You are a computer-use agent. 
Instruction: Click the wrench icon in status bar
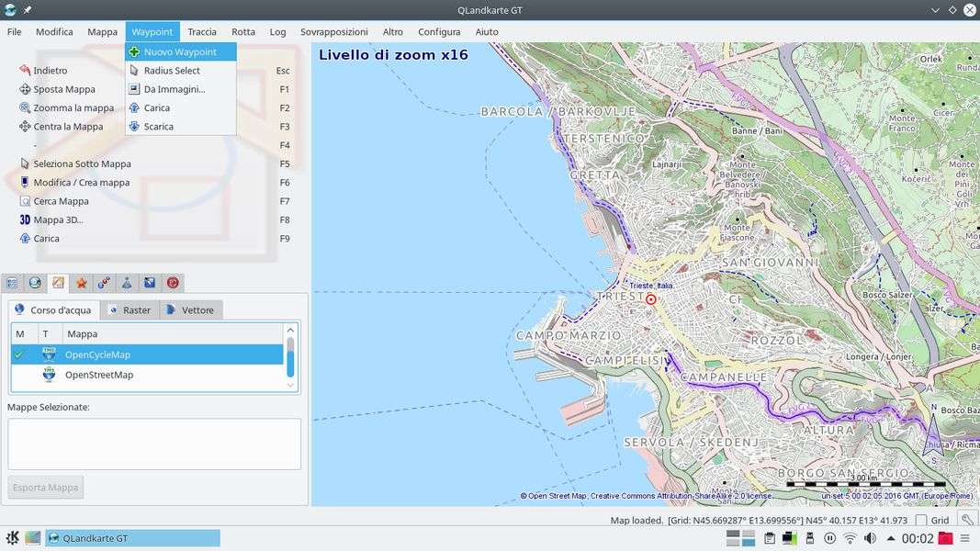tap(967, 521)
